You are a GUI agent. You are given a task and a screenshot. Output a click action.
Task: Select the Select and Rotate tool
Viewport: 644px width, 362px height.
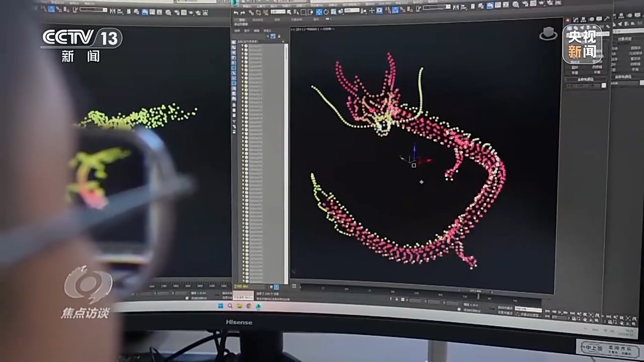coord(326,12)
